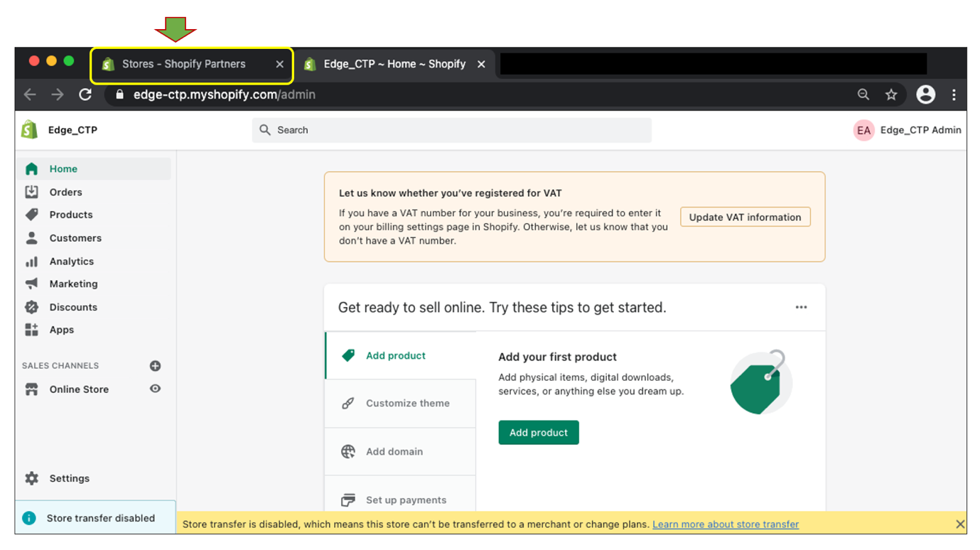Click Update VAT information button
Viewport: 980px width, 550px height.
(745, 217)
